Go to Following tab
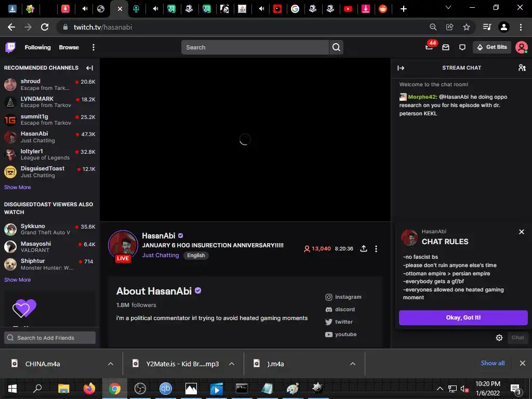 [37, 47]
